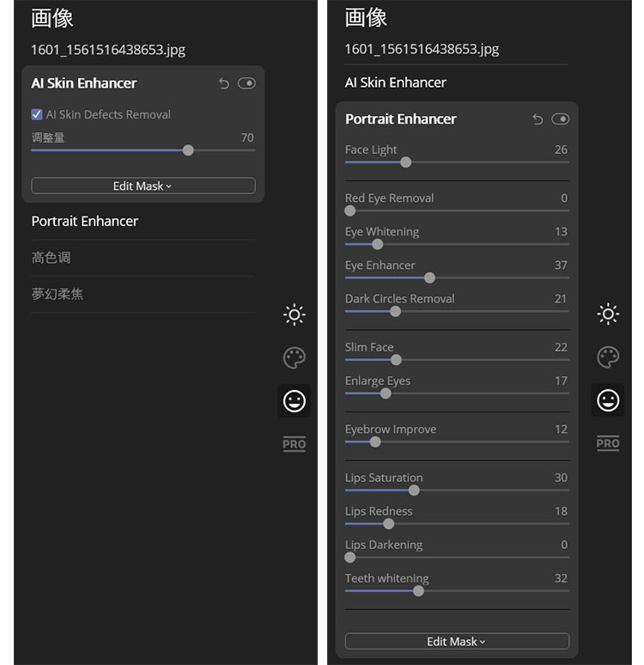This screenshot has width=644, height=665.
Task: Open Edit Mask dropdown under AI Skin Enhancer
Action: pyautogui.click(x=143, y=186)
